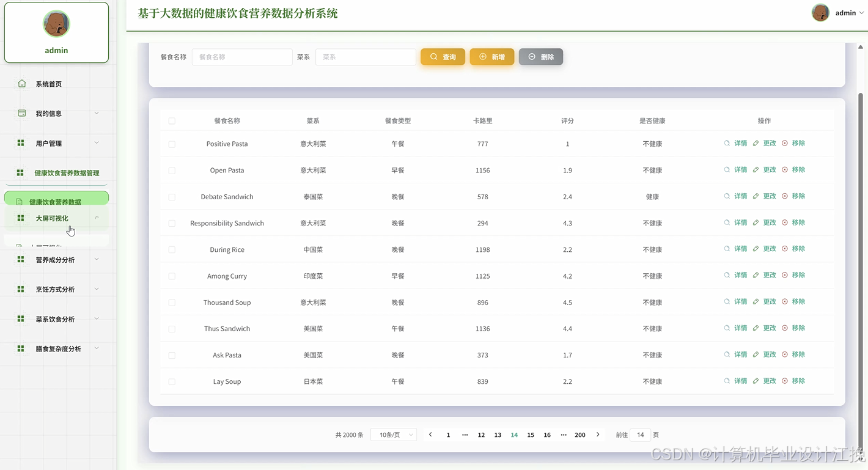
Task: Click the detail magnifier icon in During Rice row
Action: coord(727,249)
